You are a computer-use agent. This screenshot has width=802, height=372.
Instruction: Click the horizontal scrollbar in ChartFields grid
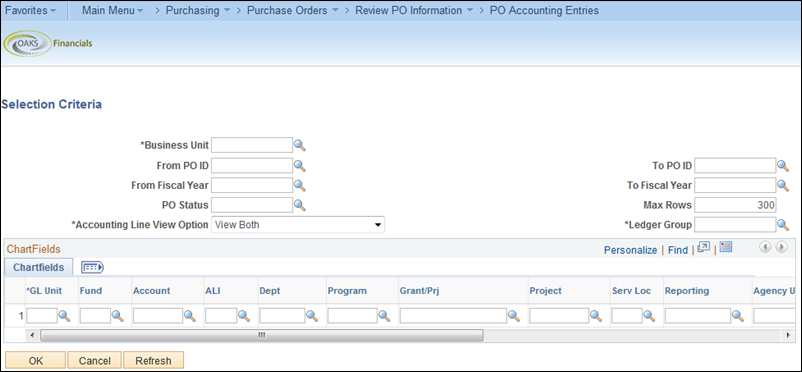(261, 335)
